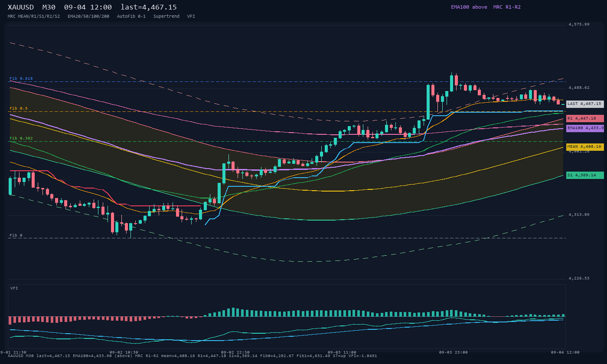Click the MRC MEAN/R1/S1/R2/S2 legend entry

(x=34, y=16)
